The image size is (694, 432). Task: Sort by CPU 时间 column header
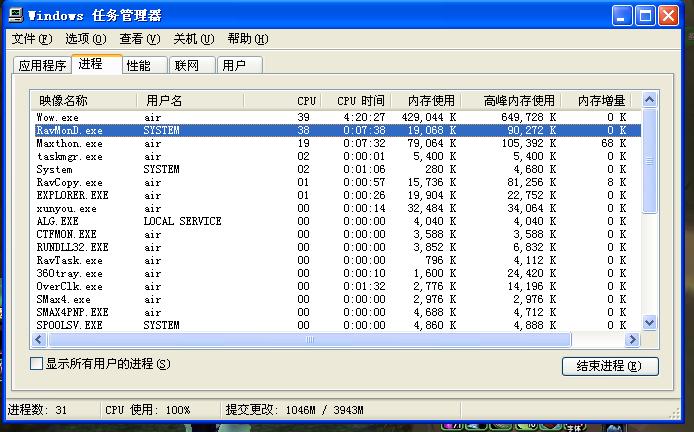(356, 100)
